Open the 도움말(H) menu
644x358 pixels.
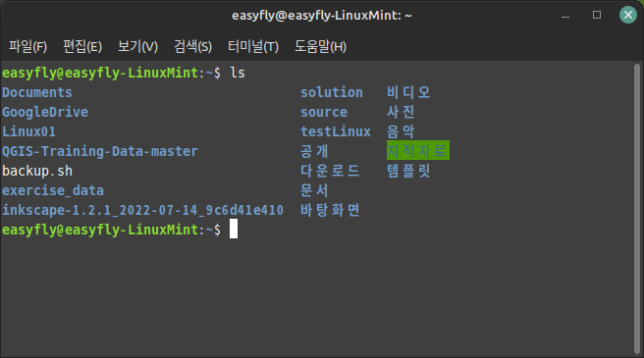click(x=320, y=46)
